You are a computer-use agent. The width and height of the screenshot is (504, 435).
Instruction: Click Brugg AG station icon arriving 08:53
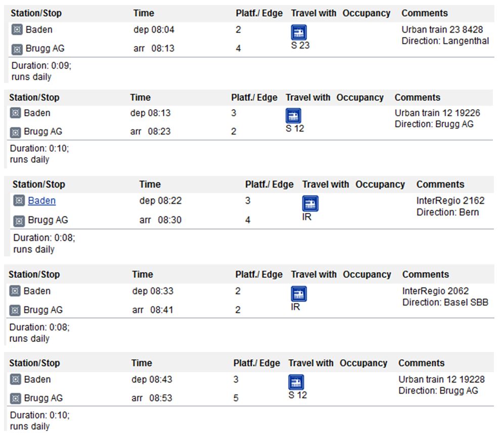tap(16, 399)
